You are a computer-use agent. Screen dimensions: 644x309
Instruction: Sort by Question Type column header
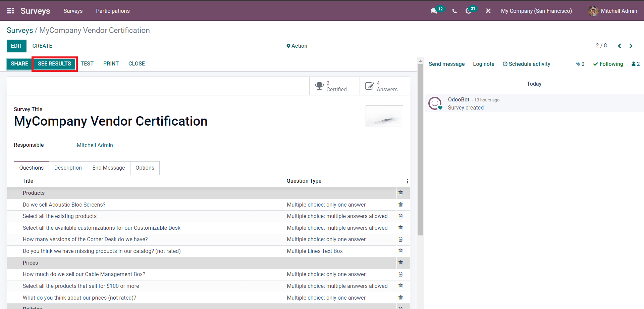(304, 181)
